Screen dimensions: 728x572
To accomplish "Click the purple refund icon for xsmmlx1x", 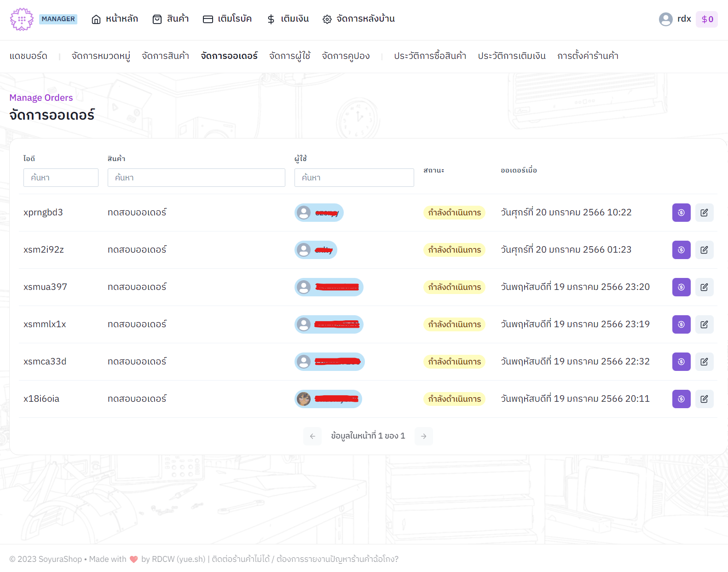I will (681, 324).
